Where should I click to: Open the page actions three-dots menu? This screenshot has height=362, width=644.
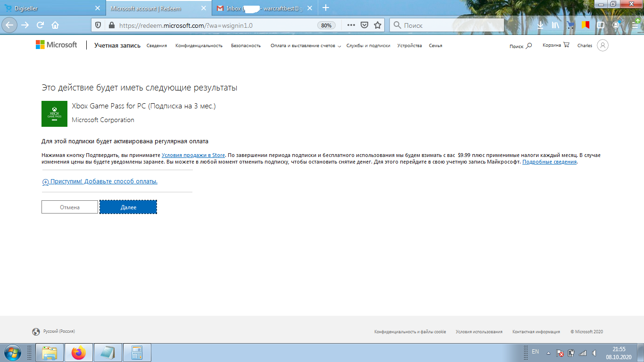tap(351, 25)
